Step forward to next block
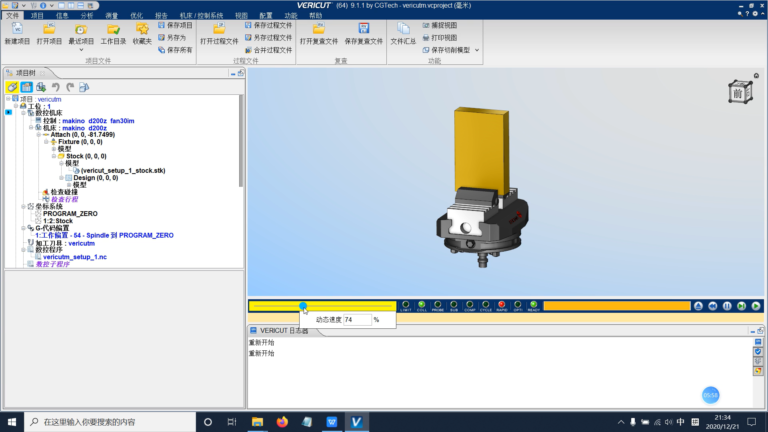The image size is (768, 432). (742, 306)
